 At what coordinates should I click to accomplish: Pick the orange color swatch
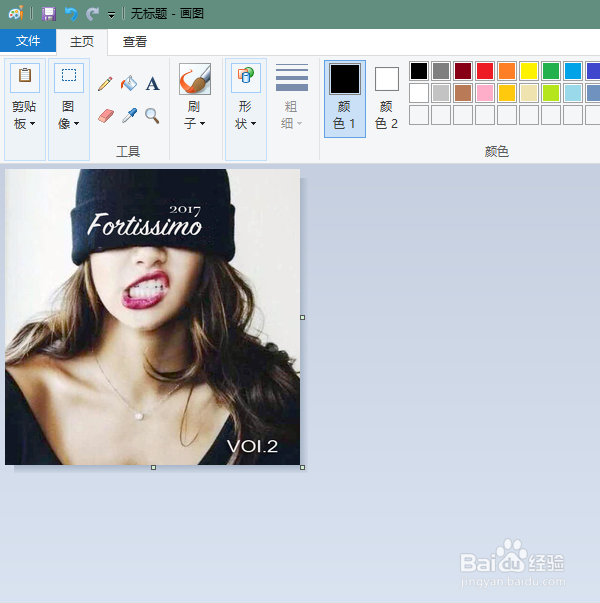click(x=507, y=71)
